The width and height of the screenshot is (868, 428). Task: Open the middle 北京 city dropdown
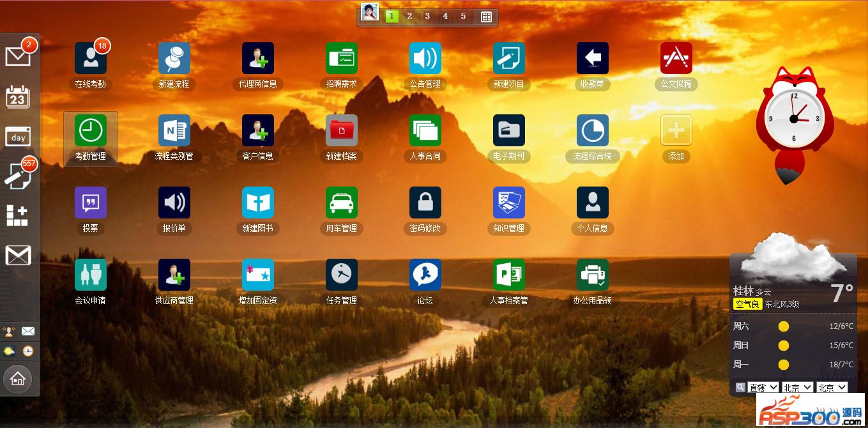pyautogui.click(x=798, y=387)
